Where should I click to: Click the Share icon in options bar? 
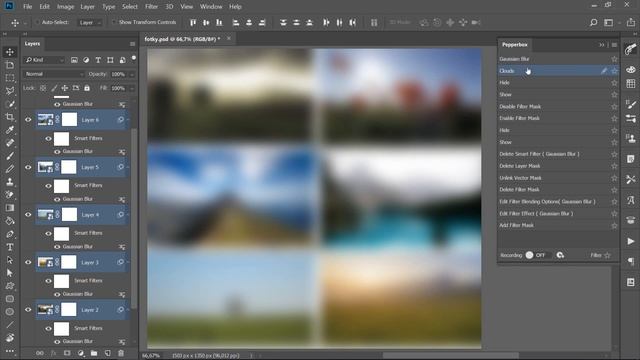631,22
